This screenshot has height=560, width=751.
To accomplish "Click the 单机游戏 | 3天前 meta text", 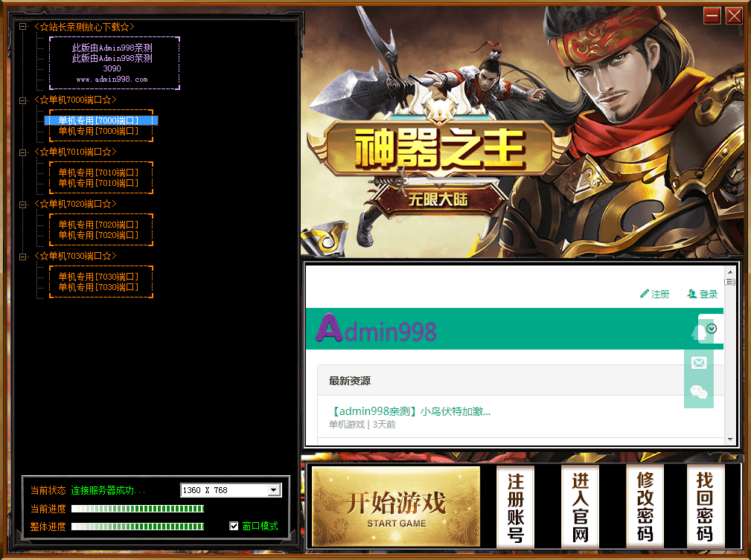I will click(x=362, y=425).
